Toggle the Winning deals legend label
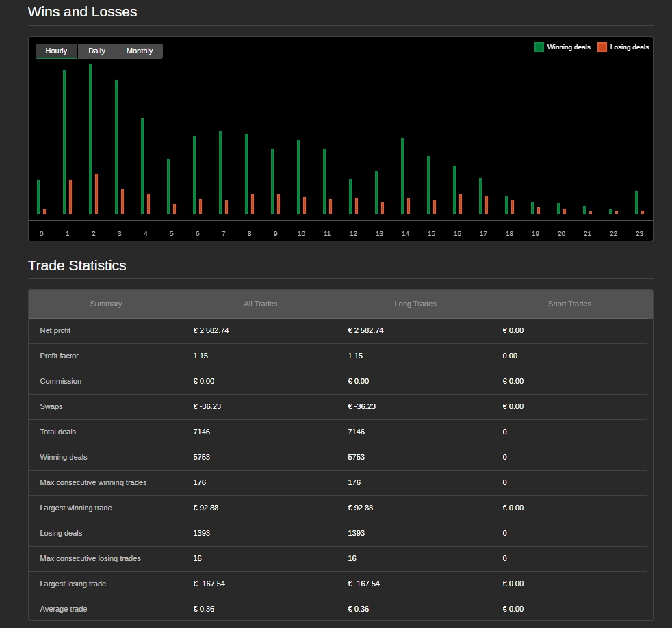This screenshot has height=628, width=672. pos(569,47)
